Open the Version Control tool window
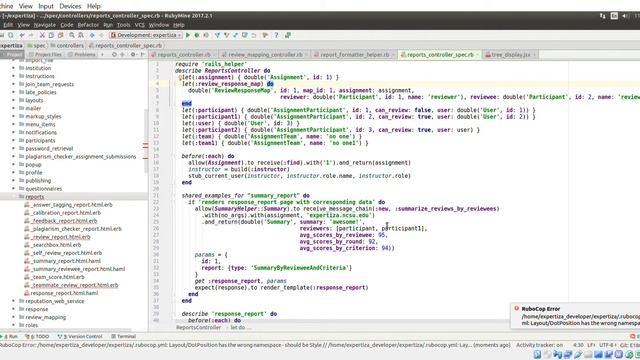 pyautogui.click(x=80, y=336)
